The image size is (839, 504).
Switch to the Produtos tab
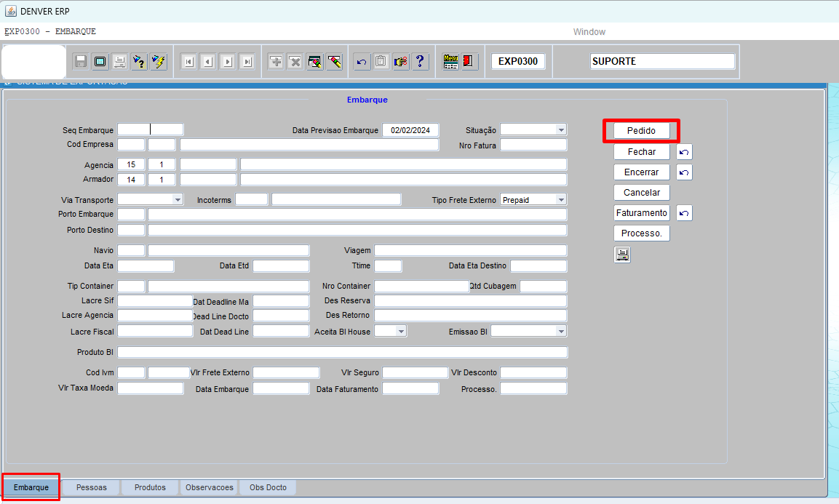150,487
